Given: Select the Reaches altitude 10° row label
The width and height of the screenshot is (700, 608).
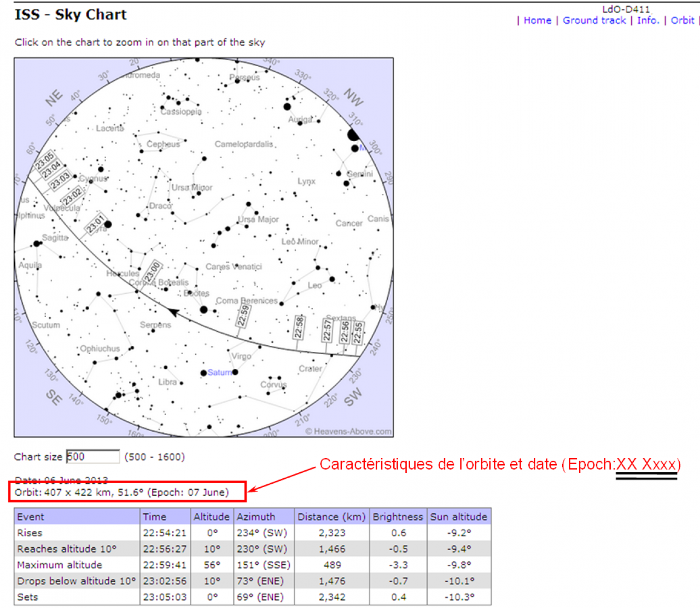Looking at the screenshot, I should coord(67,548).
